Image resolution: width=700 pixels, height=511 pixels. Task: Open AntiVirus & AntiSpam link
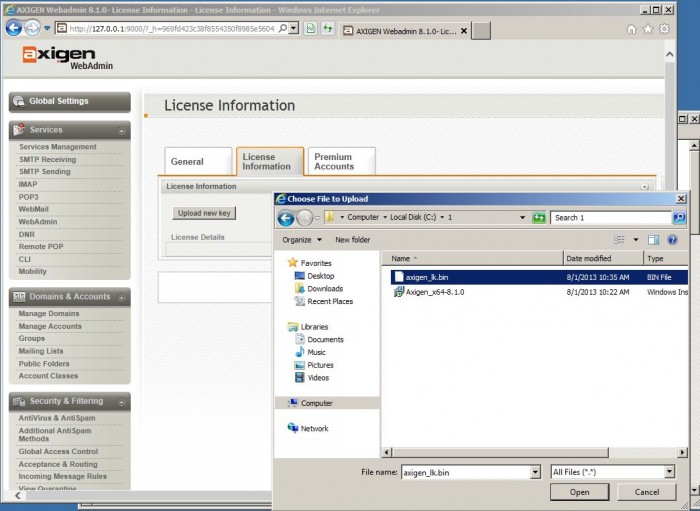pyautogui.click(x=57, y=418)
